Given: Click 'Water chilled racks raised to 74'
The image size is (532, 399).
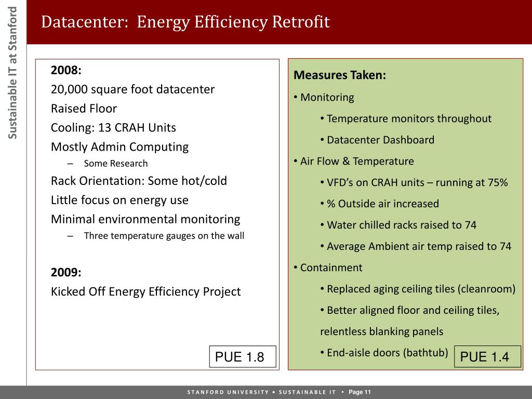Looking at the screenshot, I should [398, 225].
